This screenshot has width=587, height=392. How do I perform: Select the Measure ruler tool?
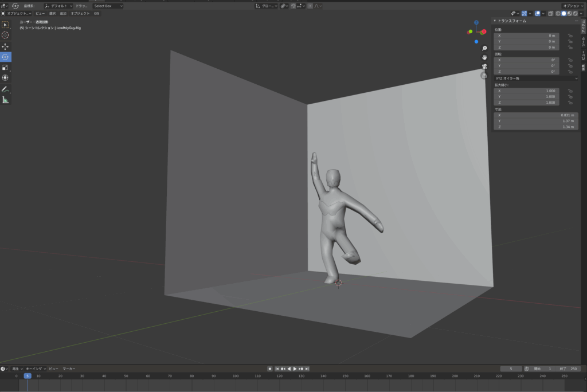(x=5, y=100)
